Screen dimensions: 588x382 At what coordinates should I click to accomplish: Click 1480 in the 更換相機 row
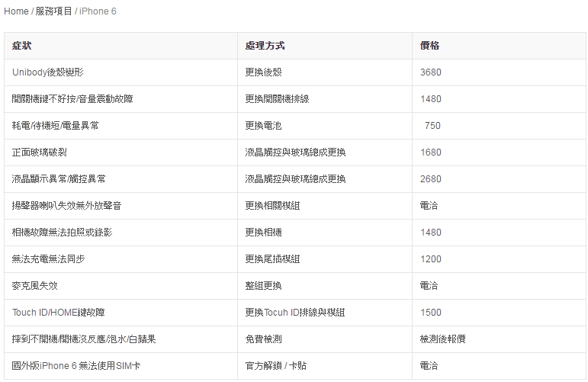coord(430,232)
